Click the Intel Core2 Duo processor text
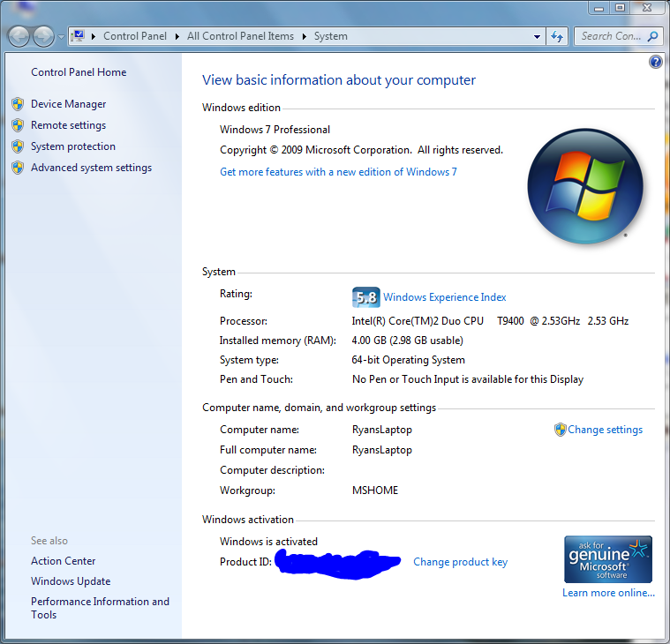 click(490, 321)
